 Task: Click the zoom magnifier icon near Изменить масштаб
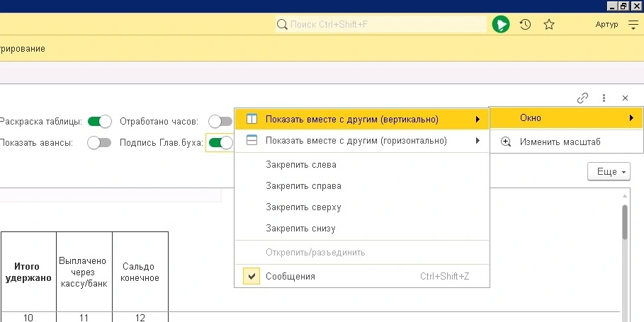click(506, 142)
